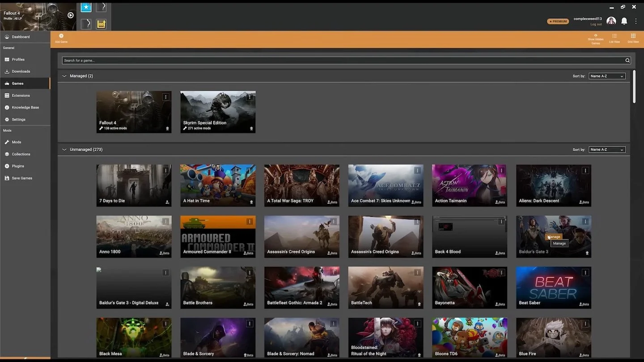Open three-dot menu on Battlefleet Gothic: Armada 2
The height and width of the screenshot is (362, 644).
pyautogui.click(x=334, y=273)
